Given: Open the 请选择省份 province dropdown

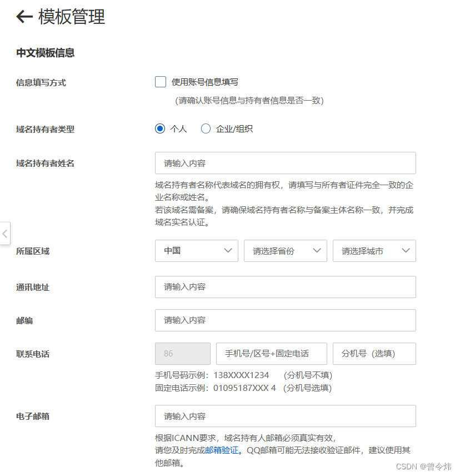Looking at the screenshot, I should (x=286, y=251).
